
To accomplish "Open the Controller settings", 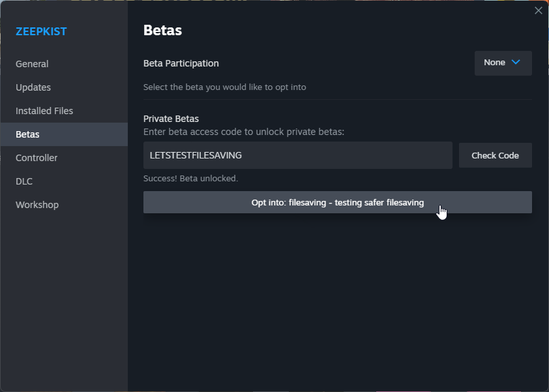I will (x=37, y=158).
